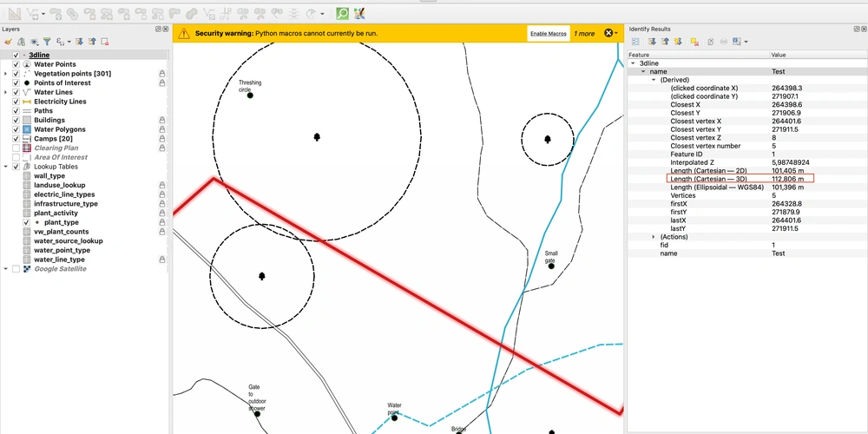
Task: Click the Enable Macros button
Action: tap(548, 33)
